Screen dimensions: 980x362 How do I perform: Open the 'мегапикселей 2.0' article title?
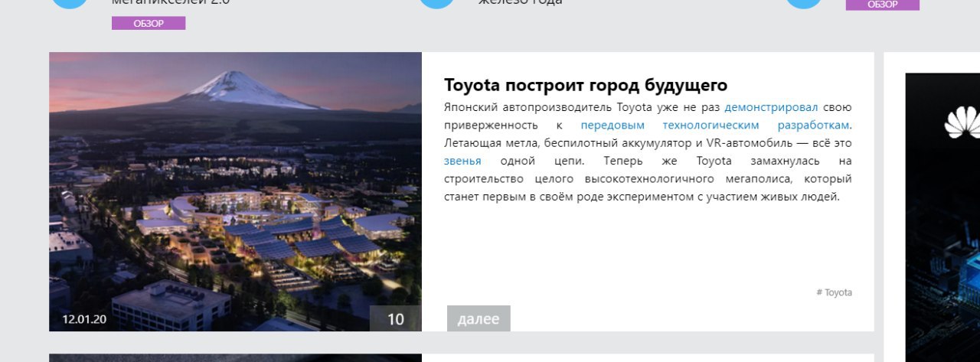(171, 2)
